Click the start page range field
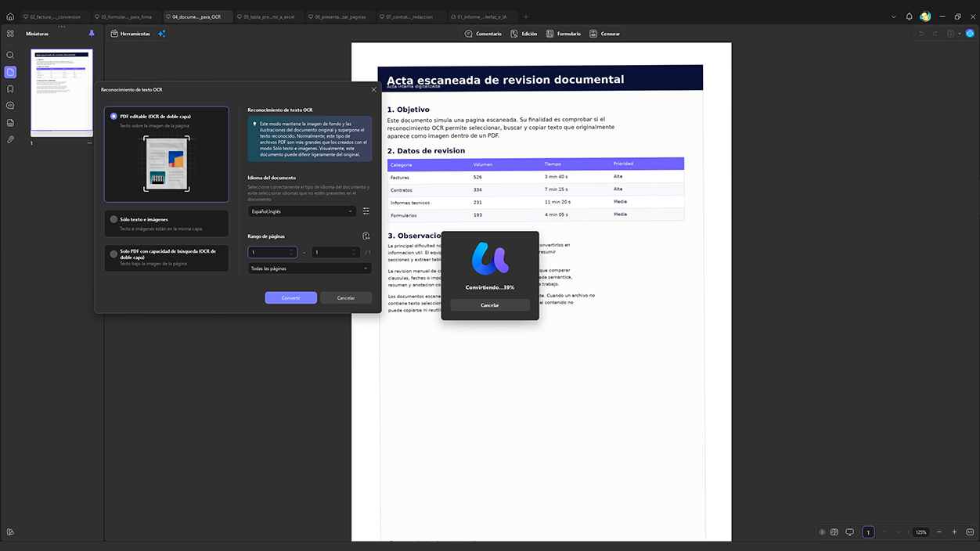This screenshot has height=551, width=980. [x=272, y=252]
